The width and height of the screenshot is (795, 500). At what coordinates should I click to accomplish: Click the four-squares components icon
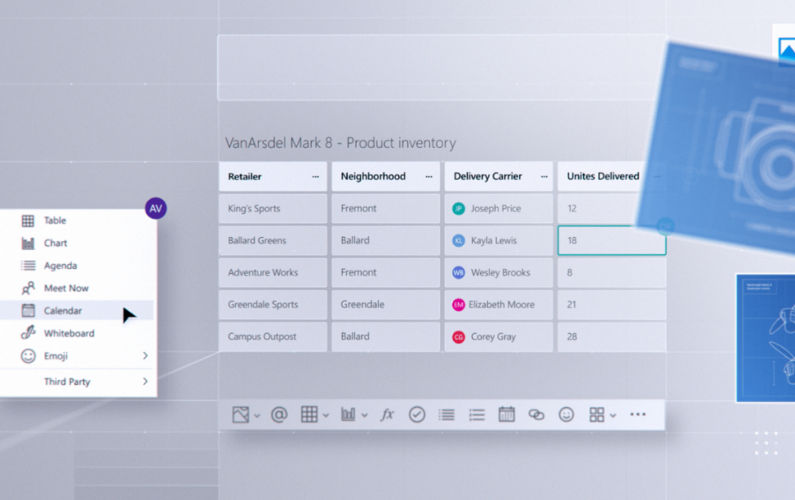coord(597,415)
